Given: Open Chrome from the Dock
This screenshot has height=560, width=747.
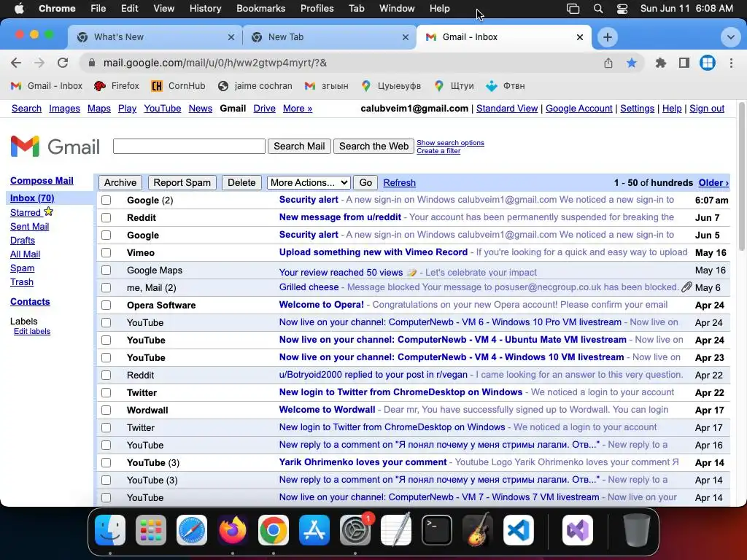Looking at the screenshot, I should tap(274, 529).
